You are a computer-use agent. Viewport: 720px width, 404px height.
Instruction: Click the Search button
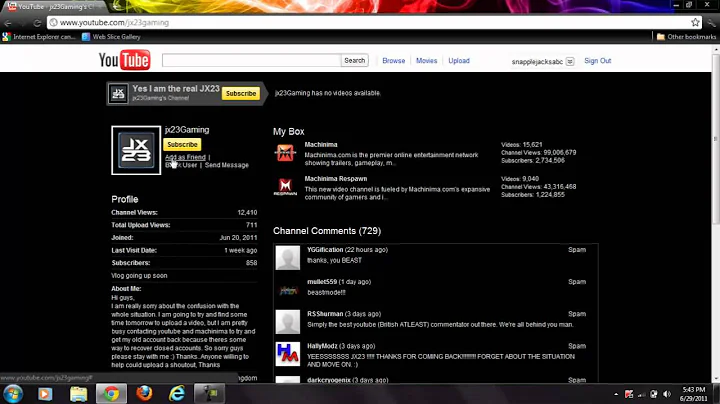click(x=354, y=60)
